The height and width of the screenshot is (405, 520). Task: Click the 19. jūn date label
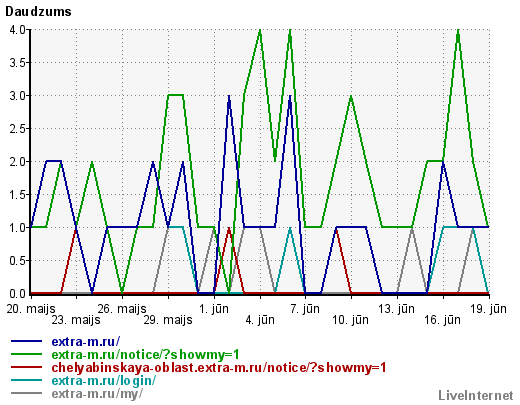(x=488, y=309)
